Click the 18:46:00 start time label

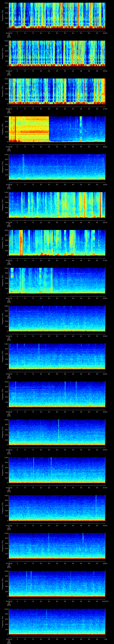click(9, 109)
